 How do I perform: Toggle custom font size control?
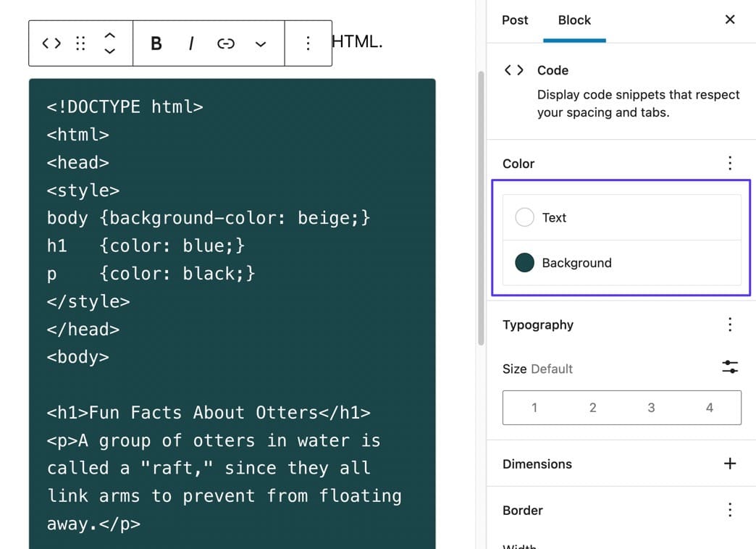pos(730,367)
